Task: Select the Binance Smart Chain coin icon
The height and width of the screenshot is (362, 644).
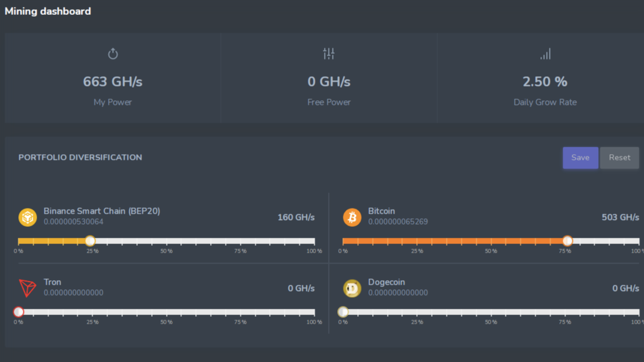Action: point(27,217)
